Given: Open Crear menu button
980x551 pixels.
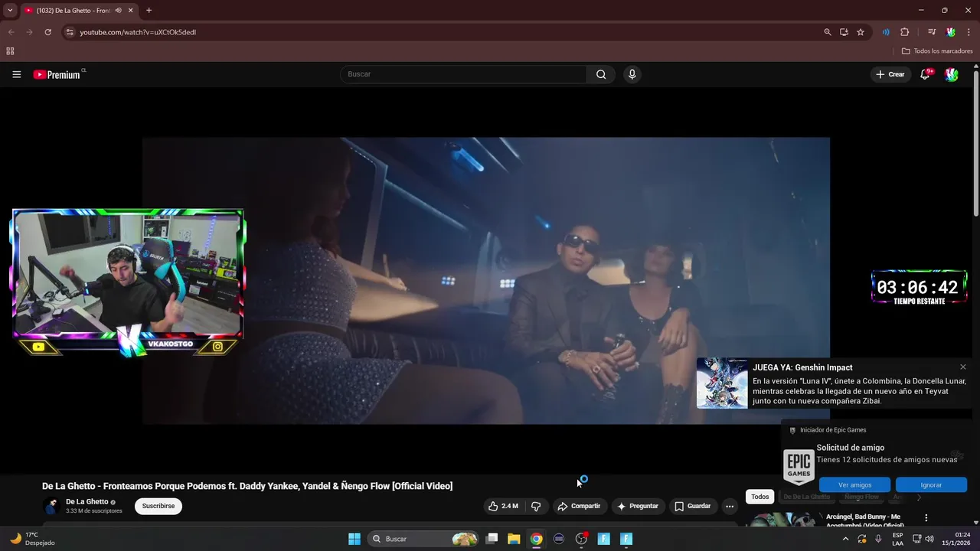Looking at the screenshot, I should (x=890, y=74).
